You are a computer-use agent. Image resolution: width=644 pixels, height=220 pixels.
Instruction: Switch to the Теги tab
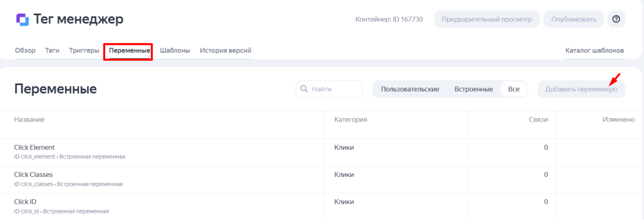pos(52,50)
